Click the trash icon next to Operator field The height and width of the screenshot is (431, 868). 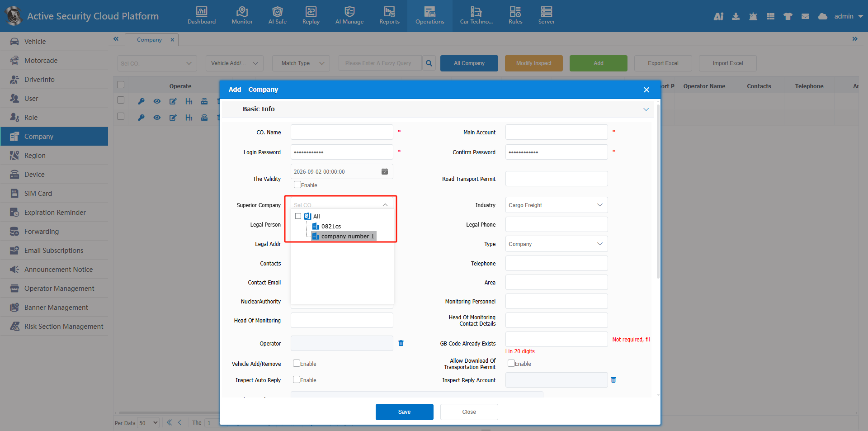(401, 343)
